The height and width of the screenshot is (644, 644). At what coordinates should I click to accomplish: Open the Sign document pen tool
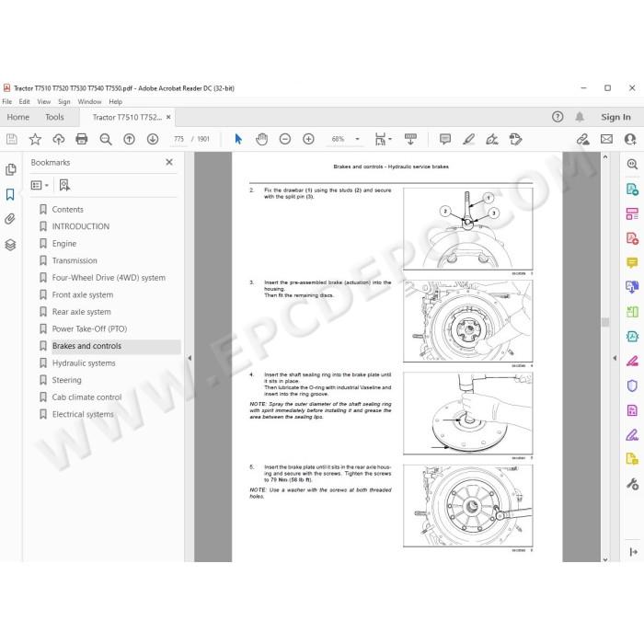pos(491,139)
